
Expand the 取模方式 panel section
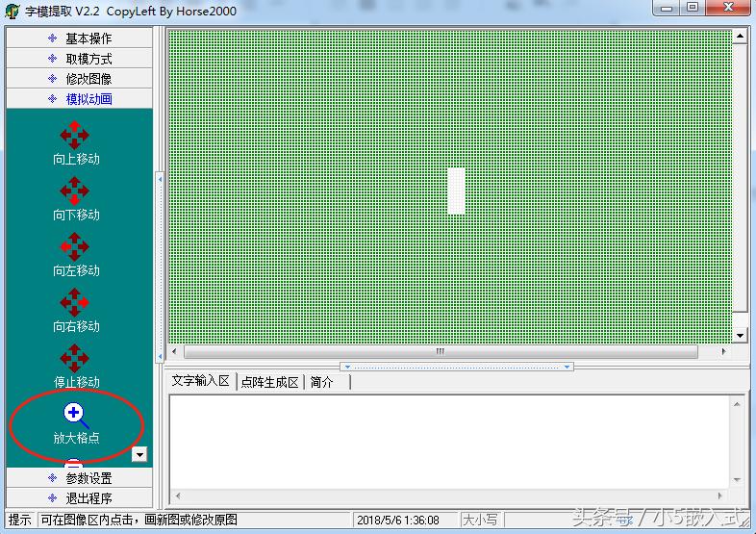point(80,59)
